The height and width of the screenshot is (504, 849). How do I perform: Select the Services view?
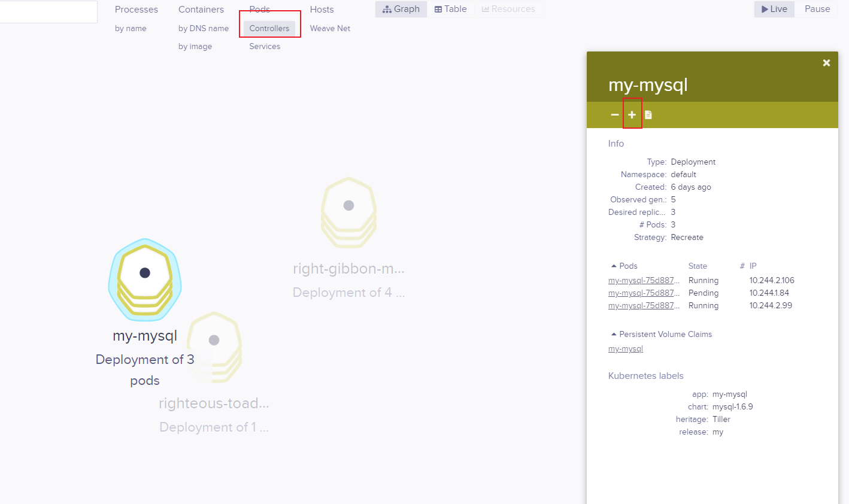[265, 46]
